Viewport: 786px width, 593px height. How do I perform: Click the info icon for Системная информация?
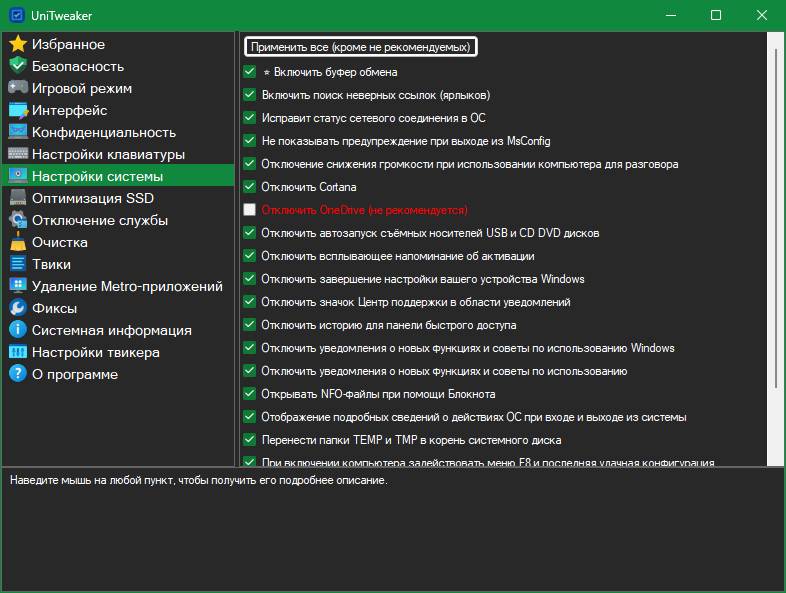17,330
